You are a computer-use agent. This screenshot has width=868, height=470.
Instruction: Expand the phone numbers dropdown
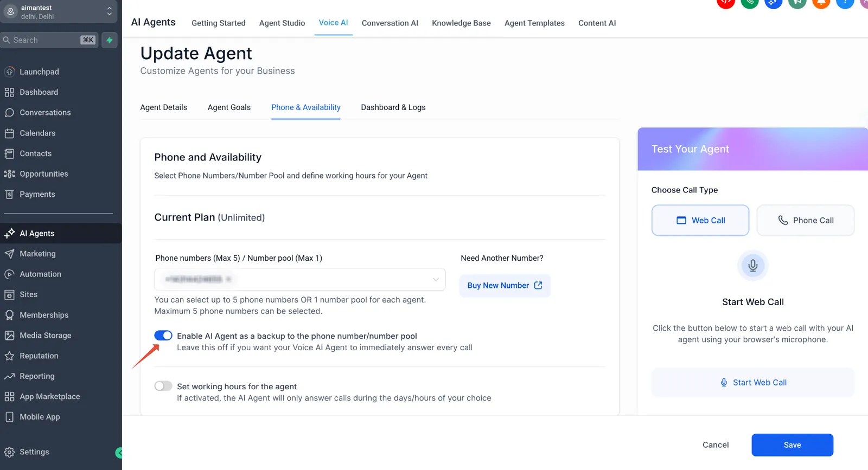point(300,279)
